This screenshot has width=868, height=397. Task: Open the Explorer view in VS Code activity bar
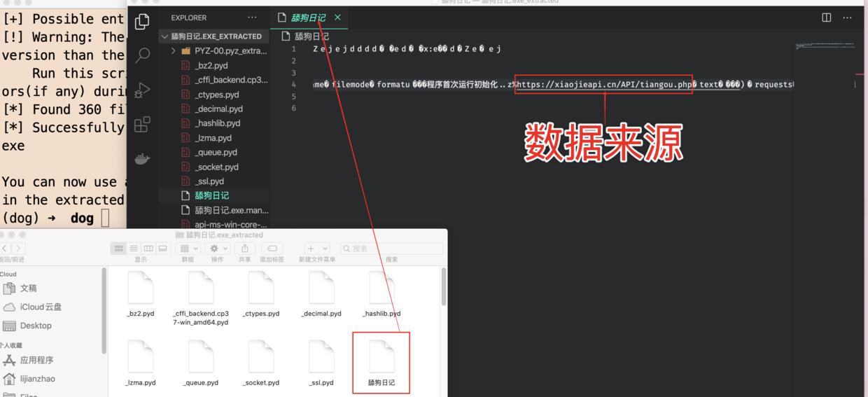[142, 22]
